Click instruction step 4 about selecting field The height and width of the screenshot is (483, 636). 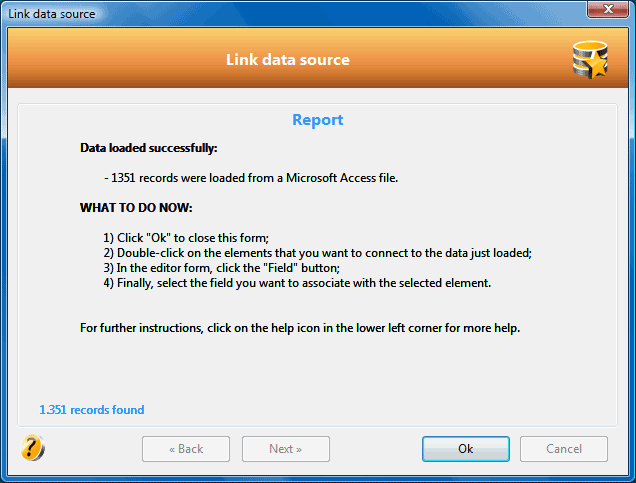point(297,283)
